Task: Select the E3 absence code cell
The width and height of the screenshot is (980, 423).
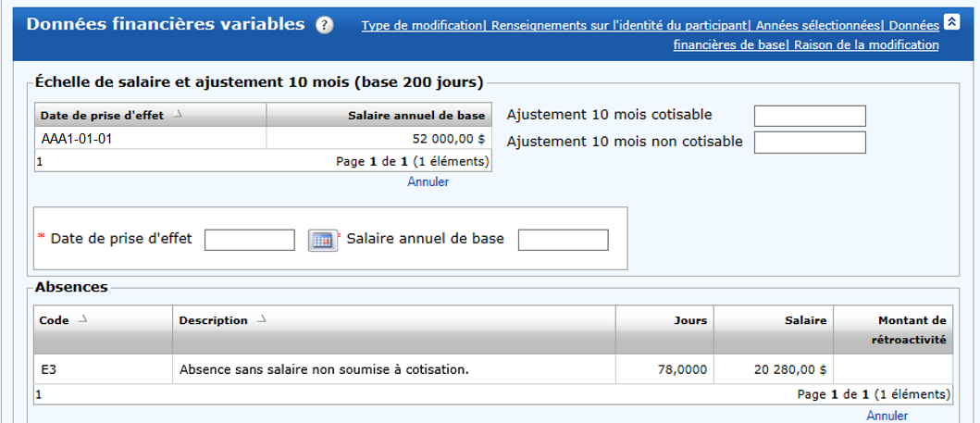Action: click(x=103, y=369)
